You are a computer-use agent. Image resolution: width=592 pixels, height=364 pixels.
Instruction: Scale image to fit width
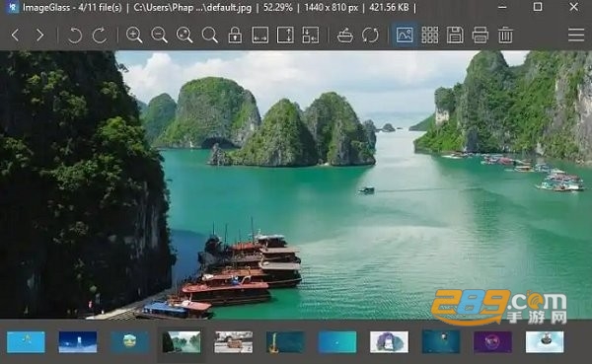pos(260,36)
